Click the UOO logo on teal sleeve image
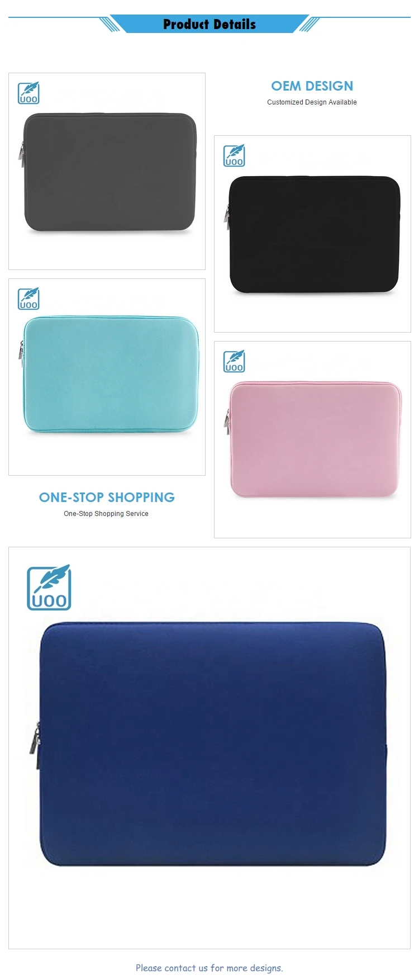 pyautogui.click(x=28, y=299)
